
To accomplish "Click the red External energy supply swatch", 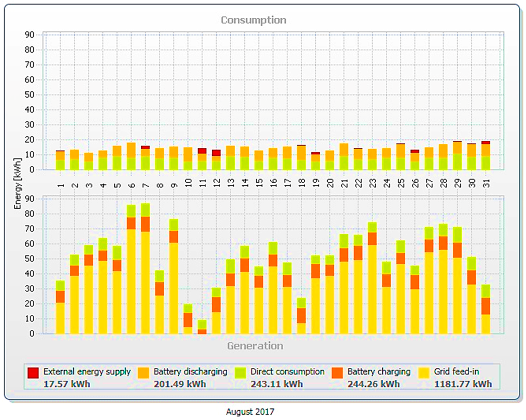I will (33, 373).
